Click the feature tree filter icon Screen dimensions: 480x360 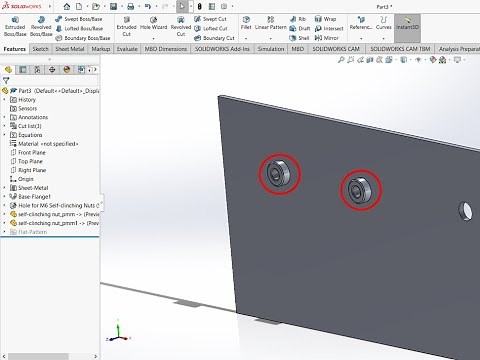click(x=6, y=80)
